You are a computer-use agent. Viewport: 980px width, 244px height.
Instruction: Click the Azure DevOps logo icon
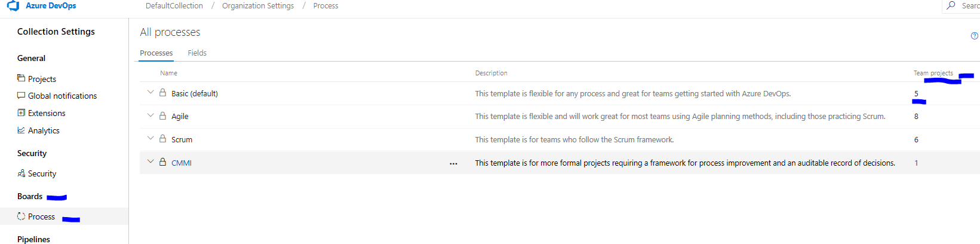(x=13, y=6)
